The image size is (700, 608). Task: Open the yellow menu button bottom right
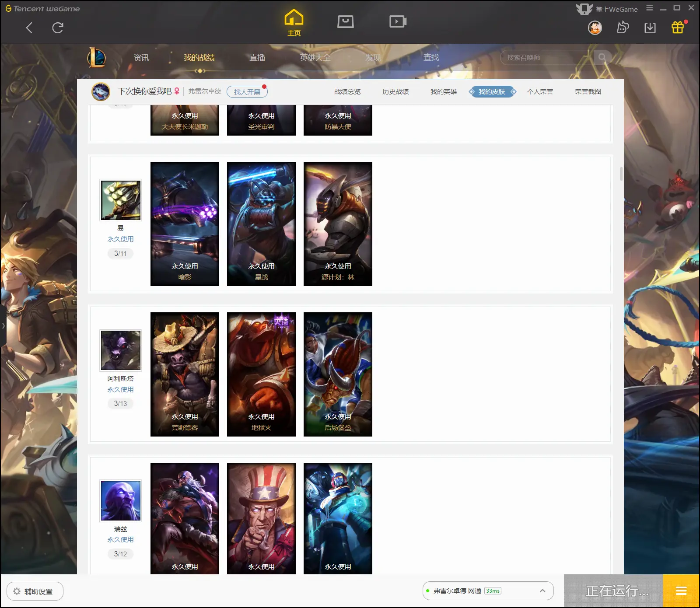681,591
